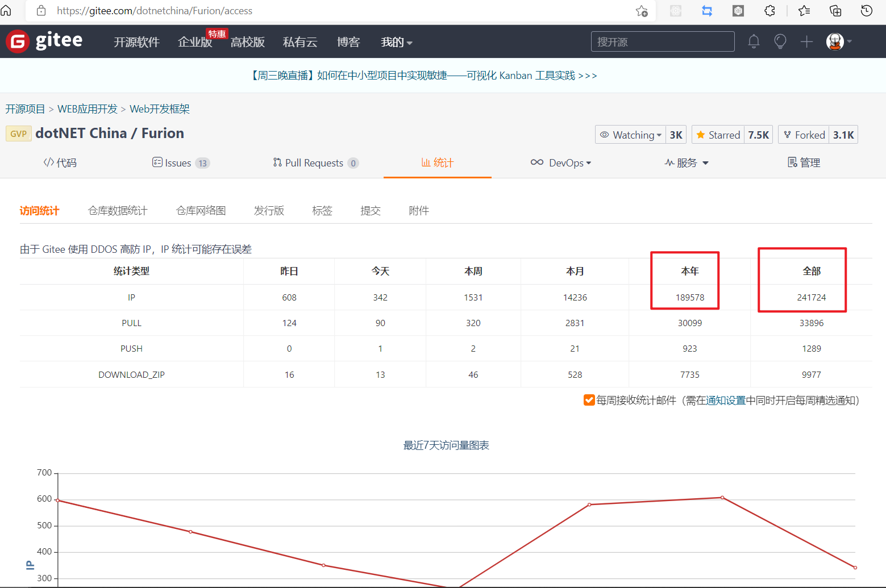Expand the 服务 services dropdown
The height and width of the screenshot is (588, 886).
pos(687,162)
